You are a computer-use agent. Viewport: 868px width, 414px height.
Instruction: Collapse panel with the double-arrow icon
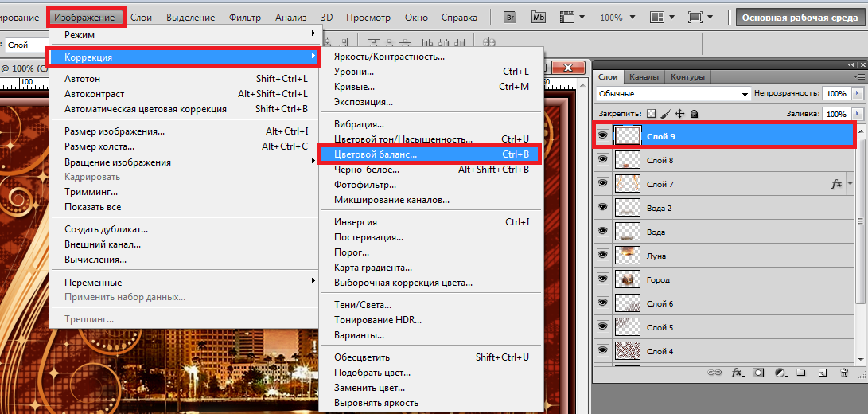point(851,64)
